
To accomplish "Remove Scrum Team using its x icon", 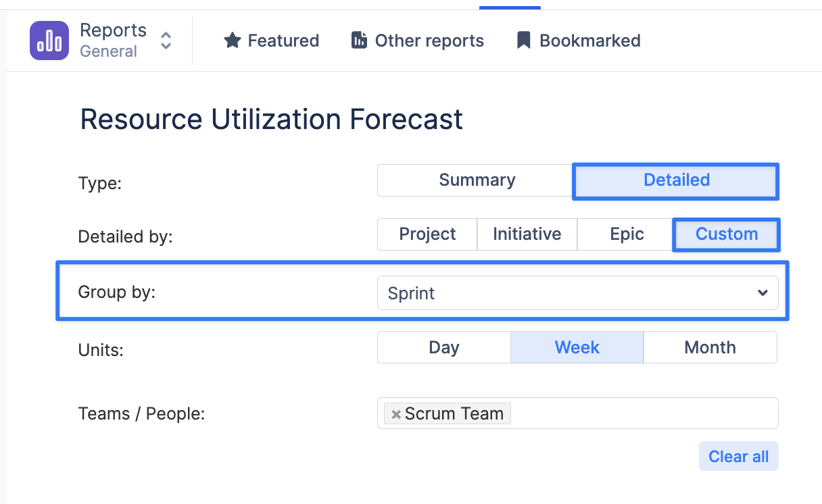I will pos(396,414).
